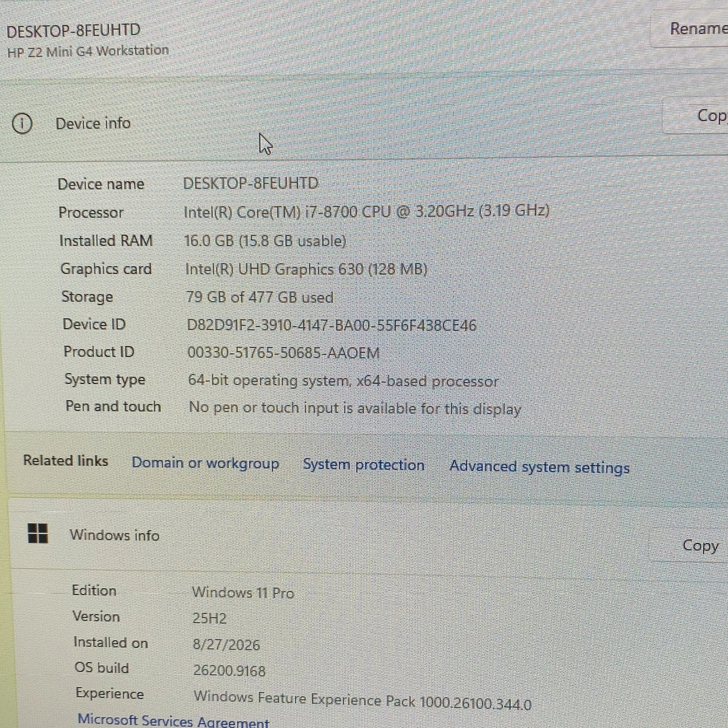Click the Related links label
This screenshot has height=728, width=728.
(x=66, y=461)
